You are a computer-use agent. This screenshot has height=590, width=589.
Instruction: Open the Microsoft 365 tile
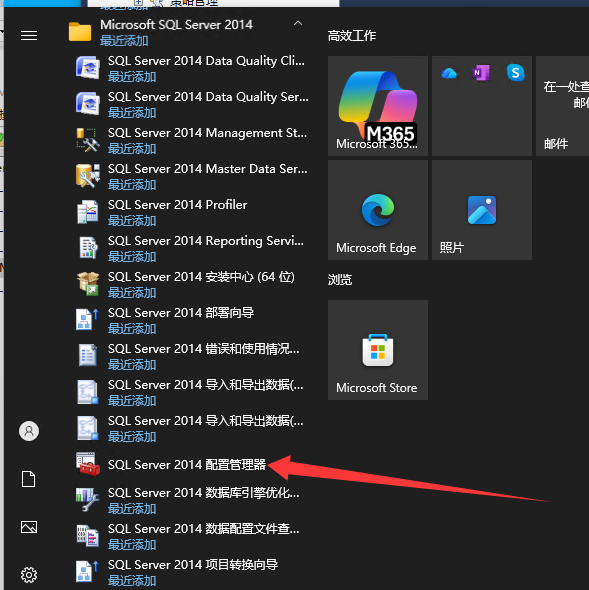pos(378,106)
